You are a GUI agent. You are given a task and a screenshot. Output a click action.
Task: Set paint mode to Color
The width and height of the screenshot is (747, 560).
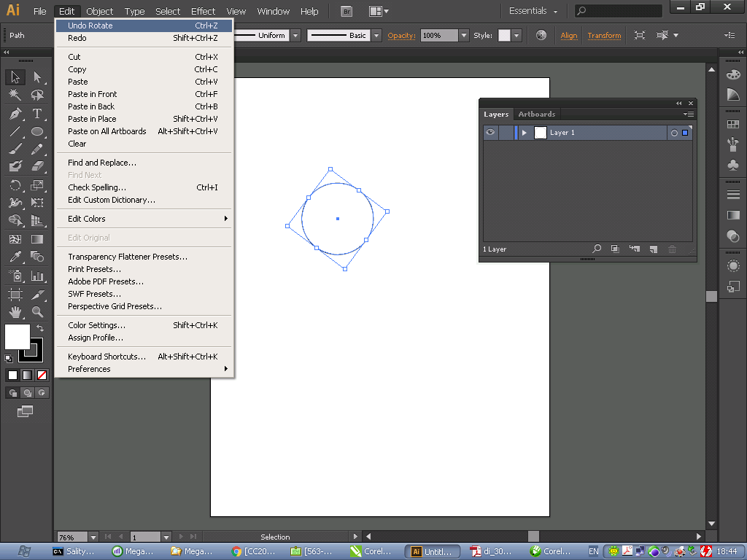point(13,376)
